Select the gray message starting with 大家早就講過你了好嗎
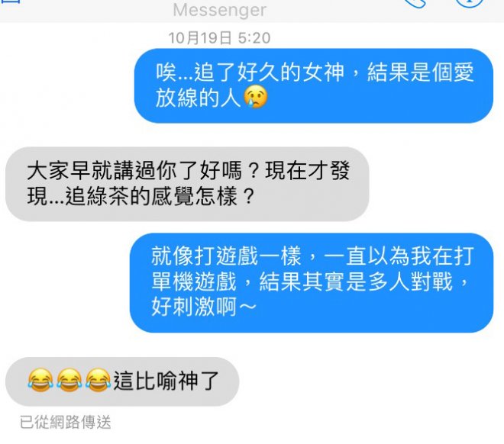Screen dimensions: 504x444 (187, 184)
